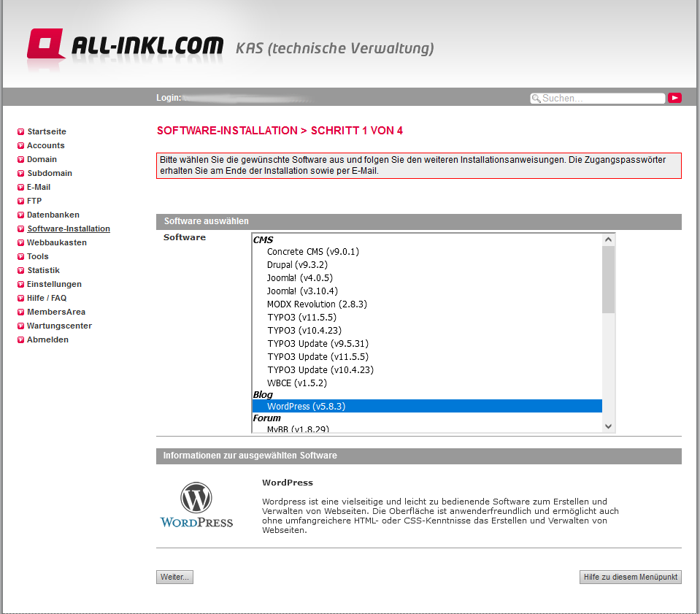The image size is (700, 614).
Task: Open the Datenbanken link
Action: coord(53,215)
